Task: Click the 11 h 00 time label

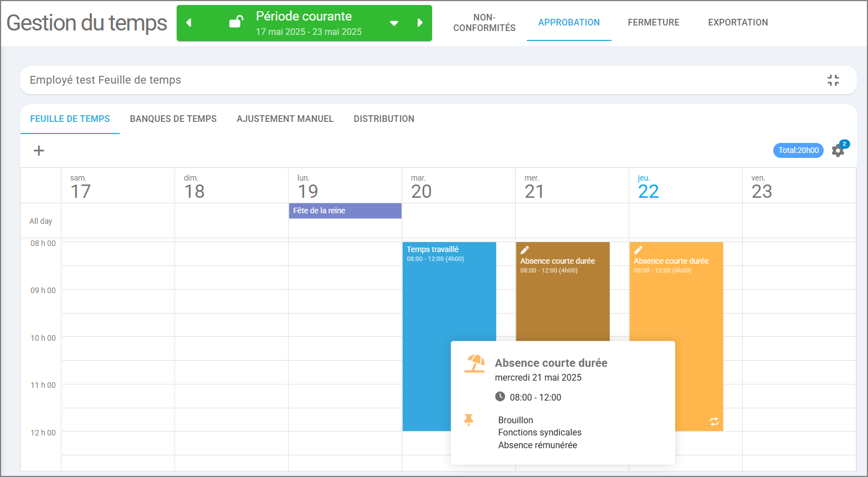Action: tap(43, 385)
